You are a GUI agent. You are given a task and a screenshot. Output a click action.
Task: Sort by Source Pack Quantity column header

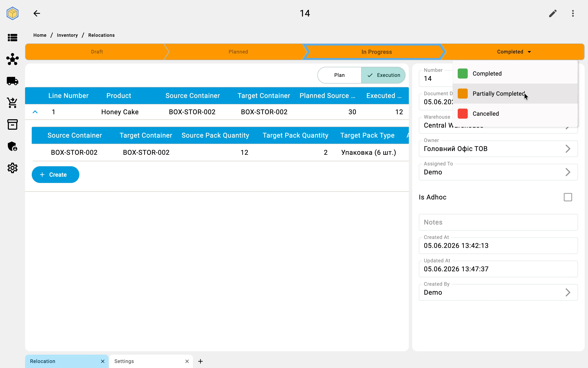(x=215, y=135)
